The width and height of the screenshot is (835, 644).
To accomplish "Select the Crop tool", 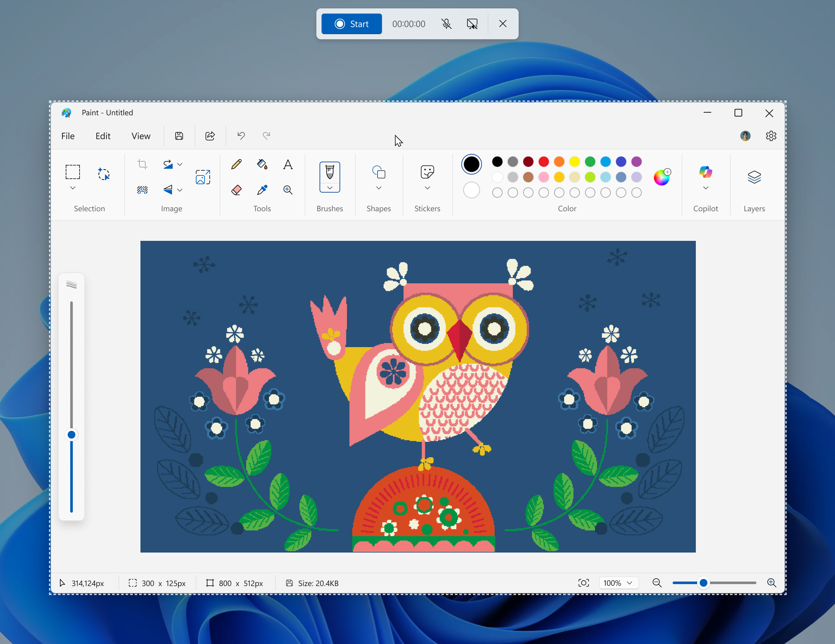I will tap(142, 164).
